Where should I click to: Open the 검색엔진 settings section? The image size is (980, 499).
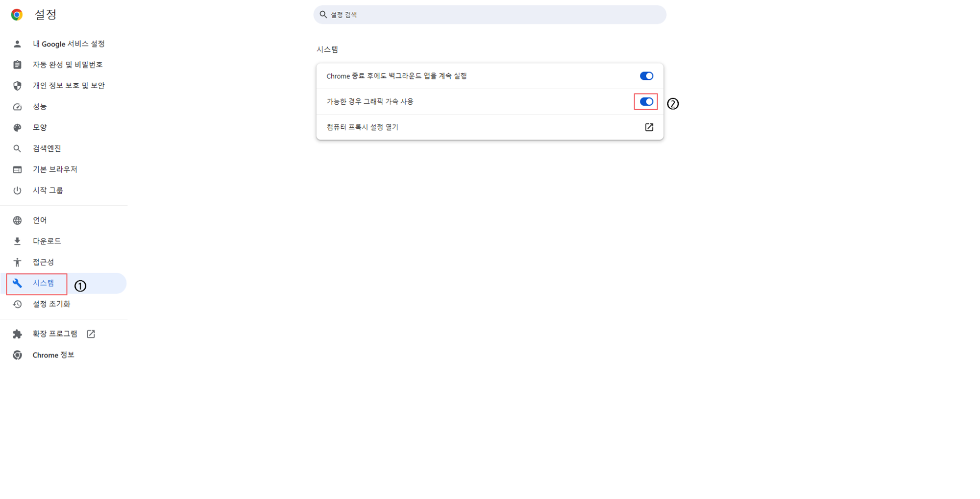tap(47, 148)
